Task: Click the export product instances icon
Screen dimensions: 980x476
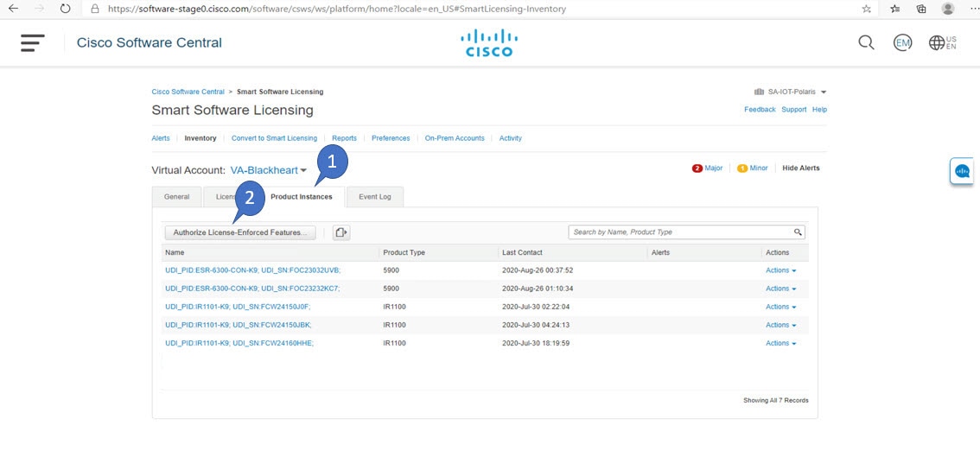Action: point(340,232)
